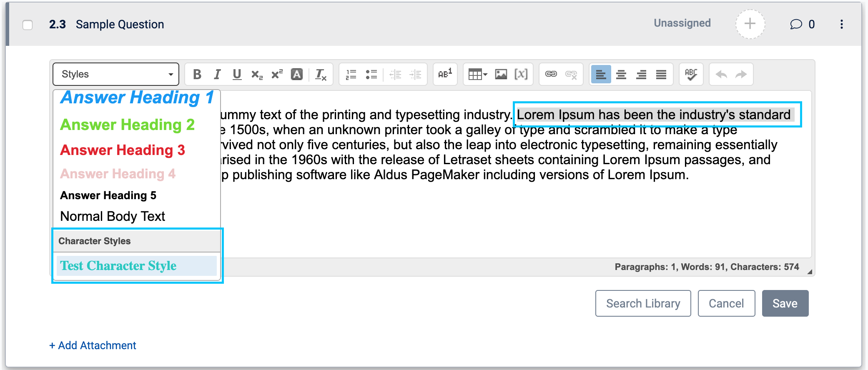Screen dimensions: 868x370
Task: Click the Sample Question title
Action: [120, 25]
